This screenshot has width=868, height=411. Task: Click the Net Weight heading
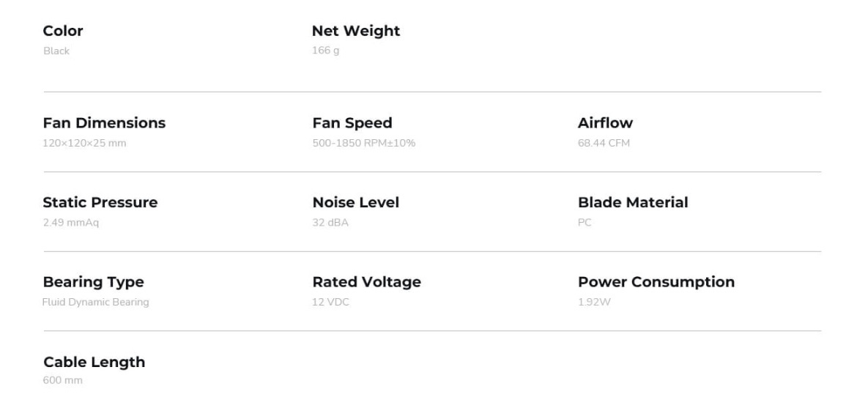tap(356, 31)
